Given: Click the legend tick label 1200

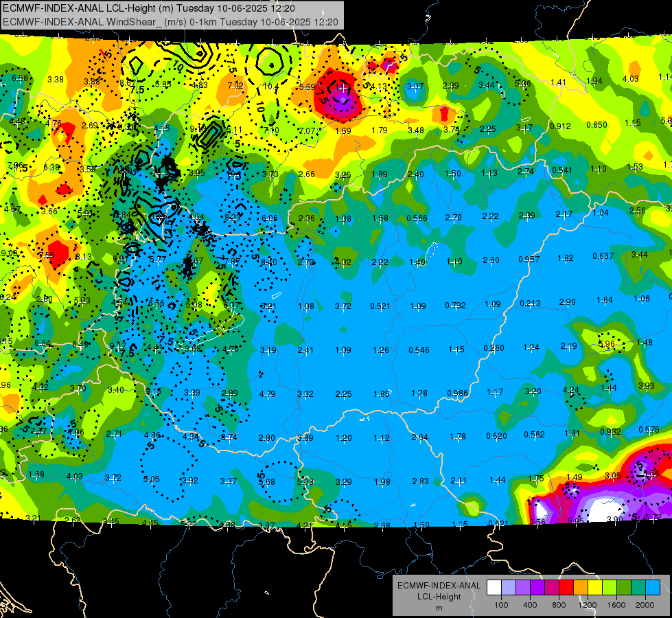Looking at the screenshot, I should tap(588, 605).
